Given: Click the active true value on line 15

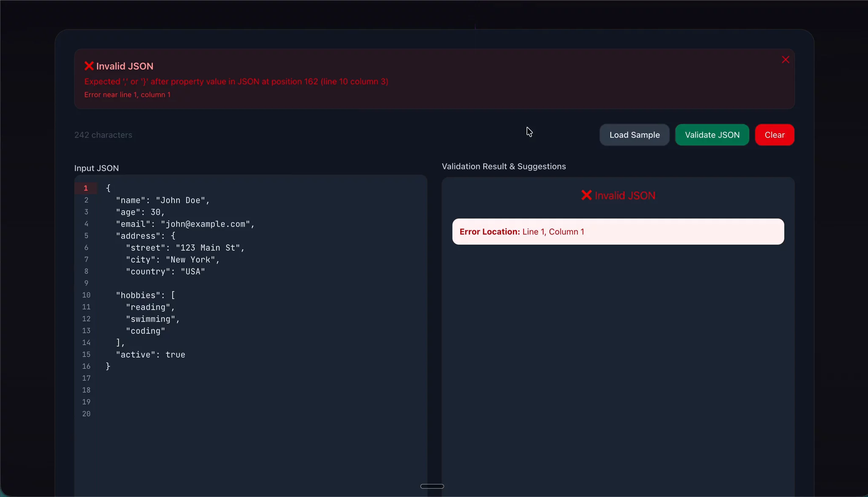Looking at the screenshot, I should [x=150, y=355].
